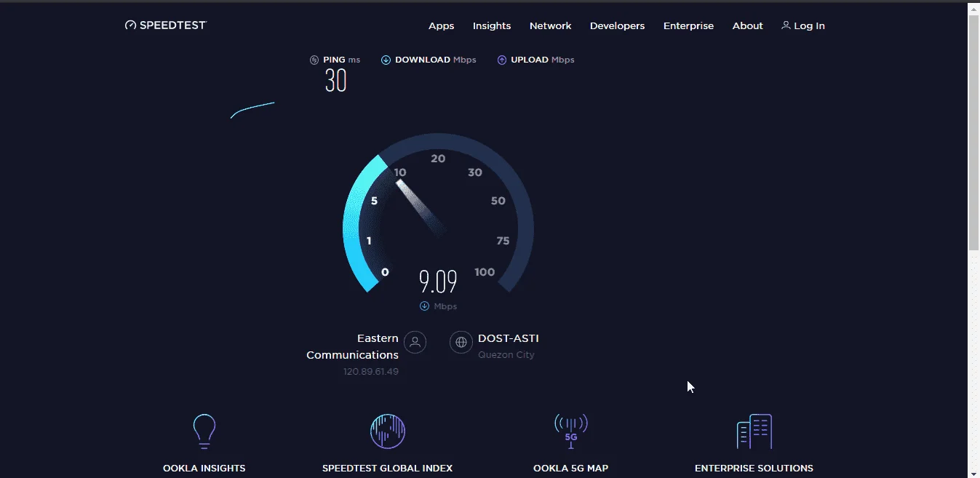Click the Quezon City server location
980x478 pixels.
(506, 355)
